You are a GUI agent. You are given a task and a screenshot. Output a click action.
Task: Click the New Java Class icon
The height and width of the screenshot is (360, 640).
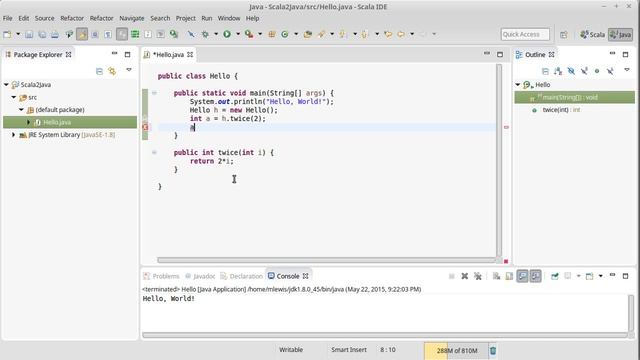coord(285,34)
